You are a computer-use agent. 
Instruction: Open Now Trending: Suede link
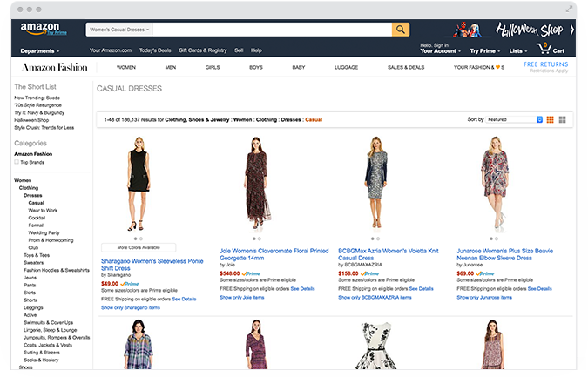coord(37,98)
